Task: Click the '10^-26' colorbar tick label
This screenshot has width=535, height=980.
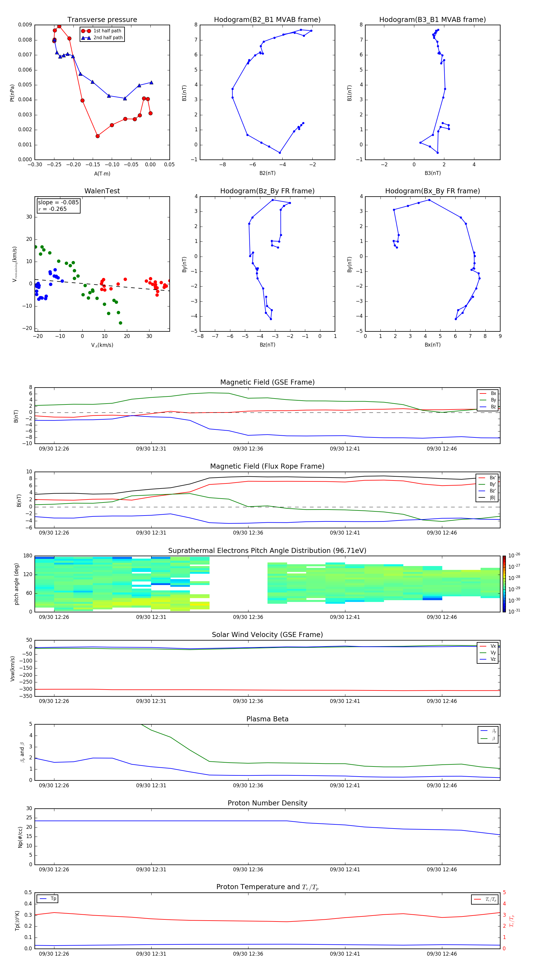Action: coord(514,555)
